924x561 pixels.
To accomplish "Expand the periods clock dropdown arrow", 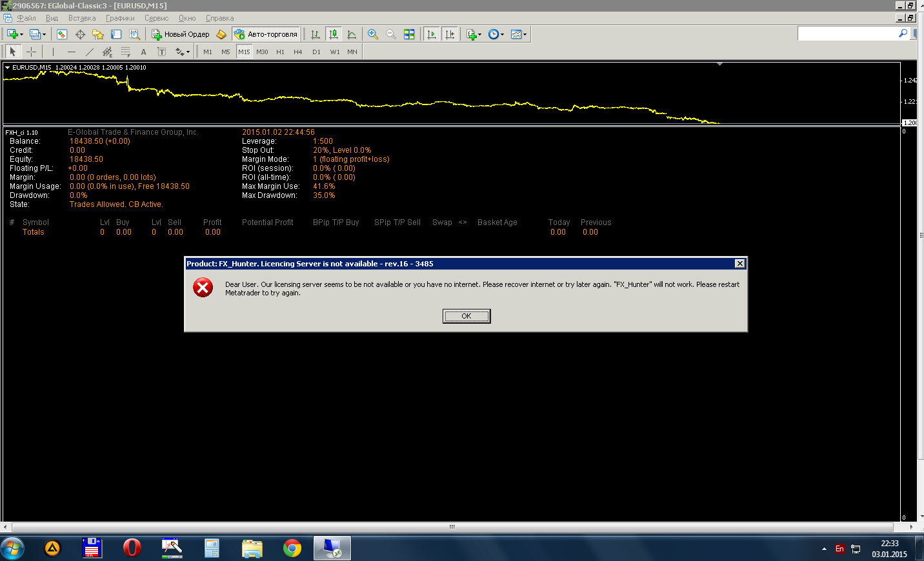I will (x=502, y=35).
